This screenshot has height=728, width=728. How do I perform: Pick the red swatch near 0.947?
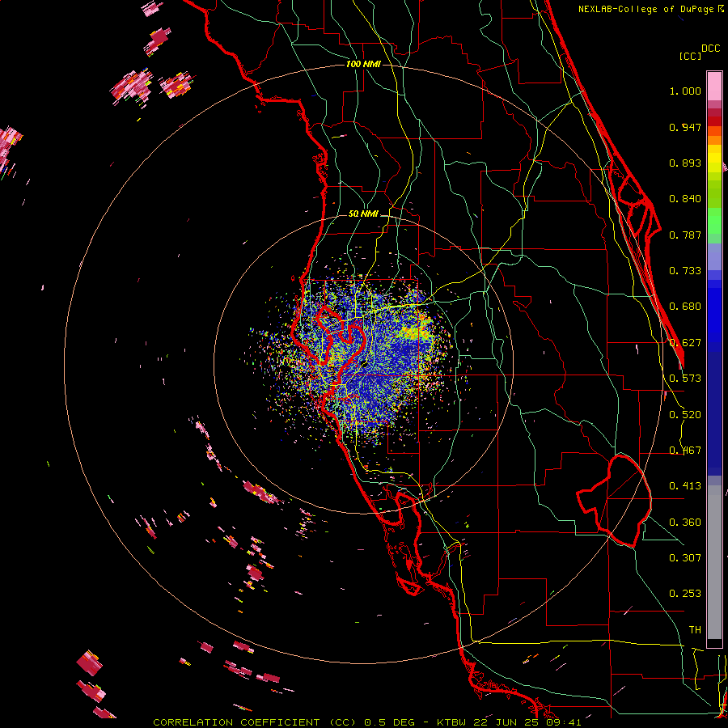714,121
